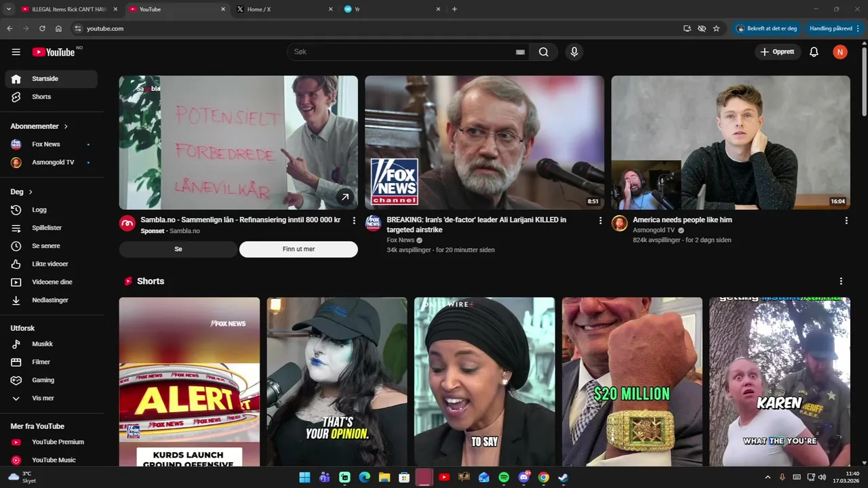Click the YouTube logo

click(x=54, y=52)
